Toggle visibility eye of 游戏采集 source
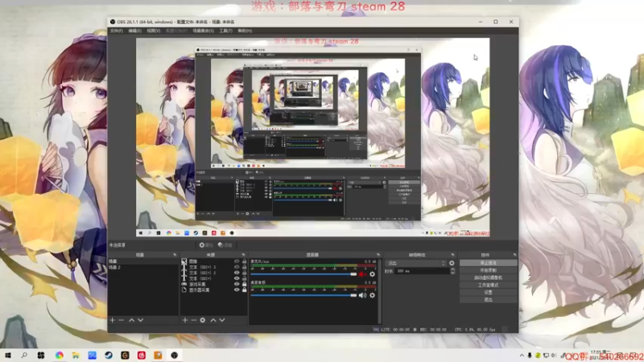 [237, 284]
